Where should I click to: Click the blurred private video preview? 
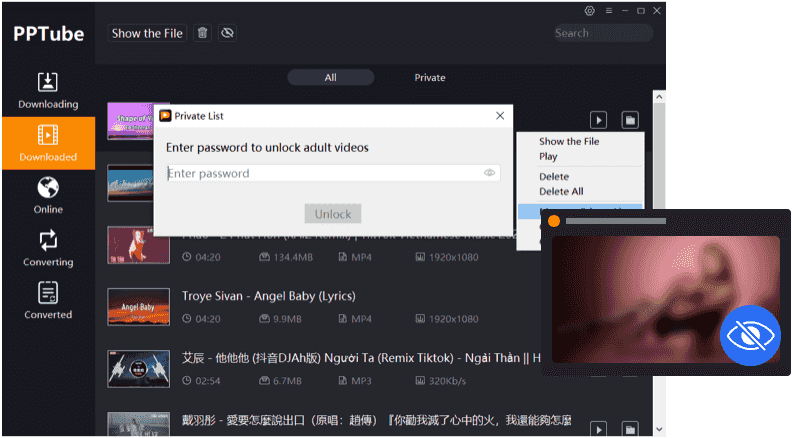pos(666,299)
